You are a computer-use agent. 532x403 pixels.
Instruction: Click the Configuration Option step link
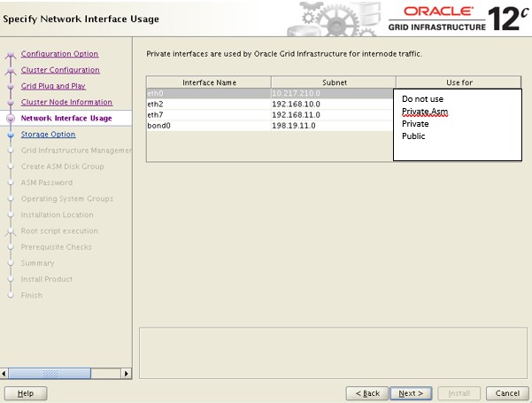pyautogui.click(x=59, y=54)
